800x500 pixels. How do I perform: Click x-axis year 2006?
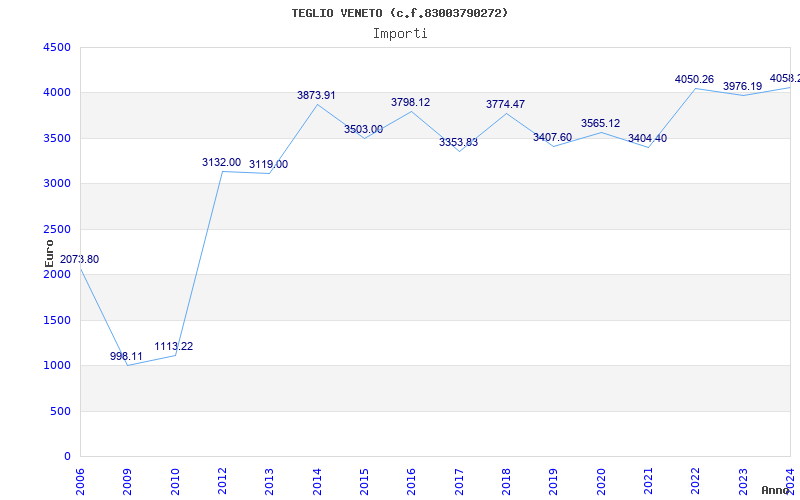tap(80, 482)
